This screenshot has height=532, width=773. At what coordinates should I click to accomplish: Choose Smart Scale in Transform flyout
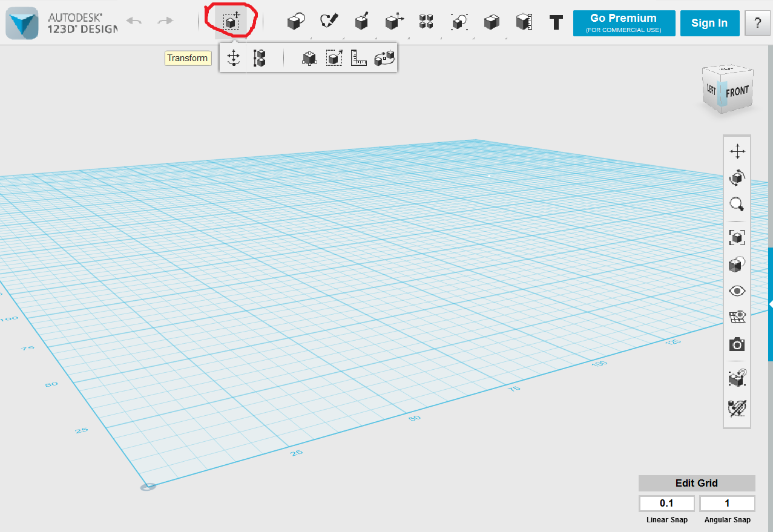309,58
